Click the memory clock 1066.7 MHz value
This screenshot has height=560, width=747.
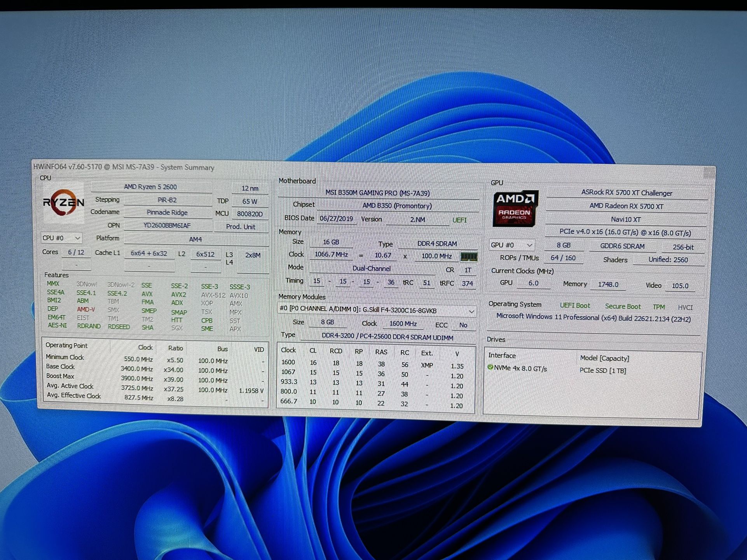click(x=332, y=254)
